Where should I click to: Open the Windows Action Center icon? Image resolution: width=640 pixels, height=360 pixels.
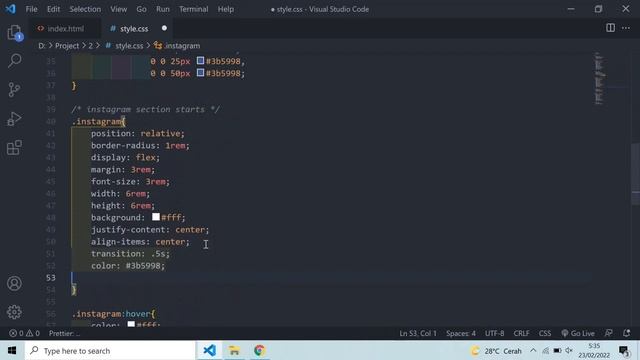[x=624, y=351]
